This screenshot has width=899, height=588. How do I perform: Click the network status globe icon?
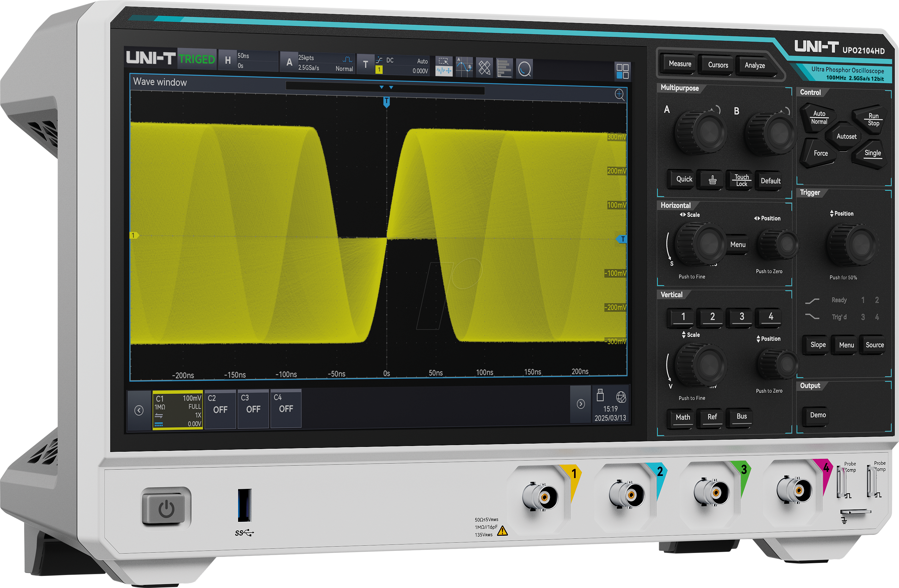[621, 397]
